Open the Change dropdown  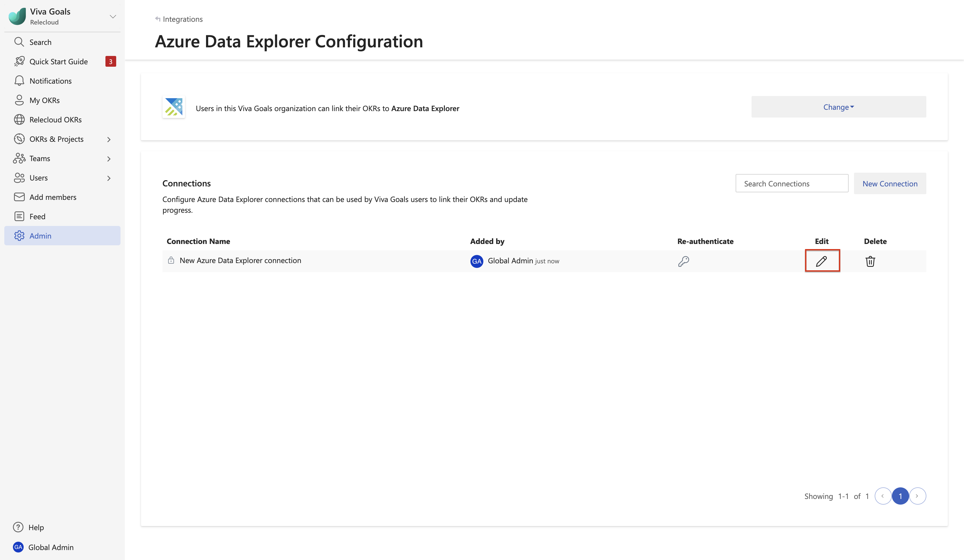pos(838,107)
